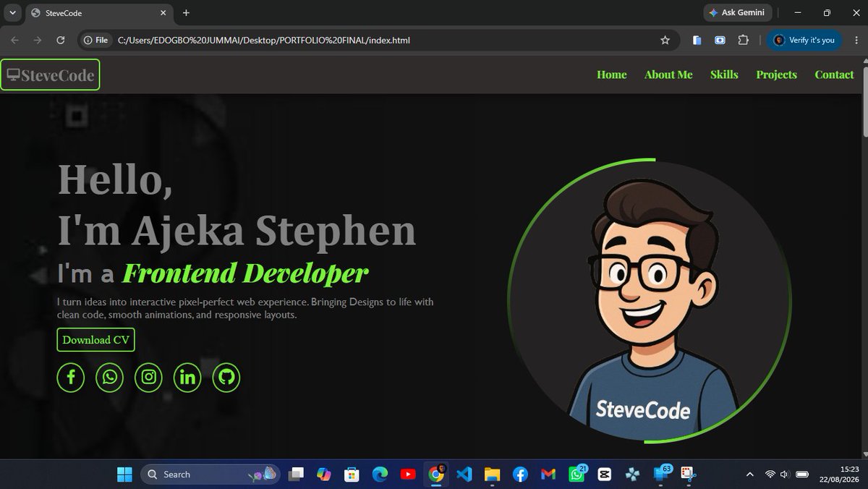Open the About Me section link

pyautogui.click(x=668, y=75)
